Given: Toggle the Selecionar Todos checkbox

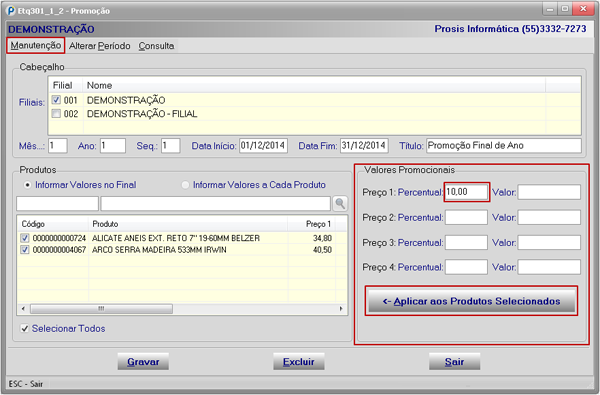Looking at the screenshot, I should click(25, 328).
